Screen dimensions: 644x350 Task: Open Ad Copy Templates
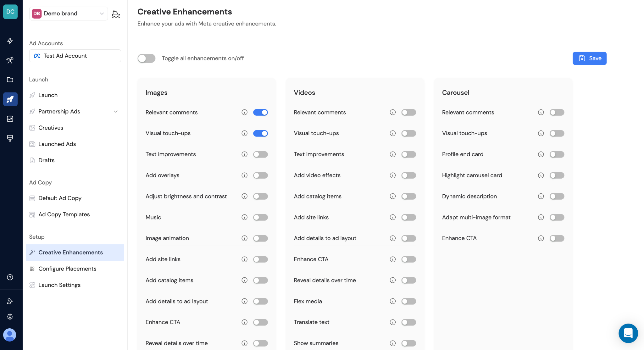64,214
